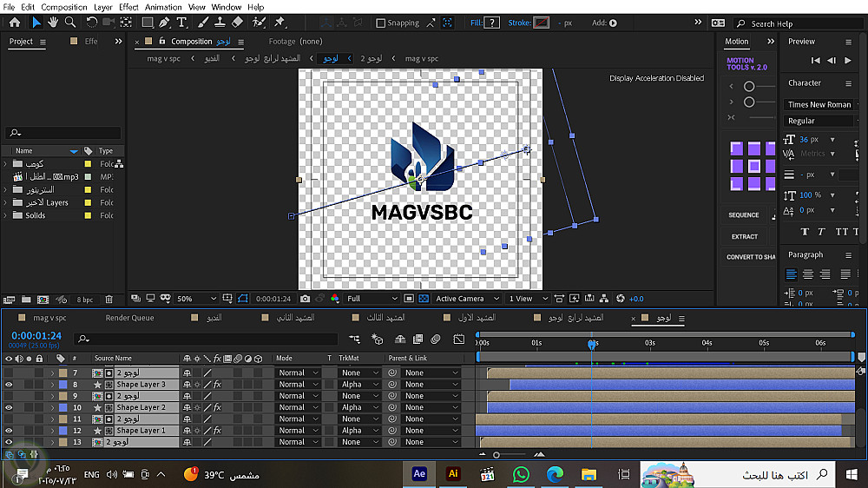Hide Shape Layer 1 eye toggle
This screenshot has height=488, width=868.
coord(9,431)
